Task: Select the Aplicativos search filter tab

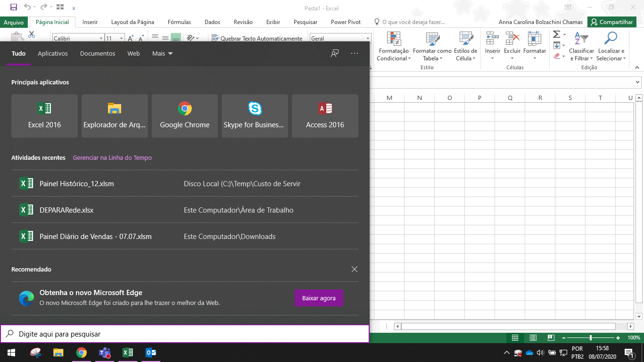Action: (x=53, y=53)
